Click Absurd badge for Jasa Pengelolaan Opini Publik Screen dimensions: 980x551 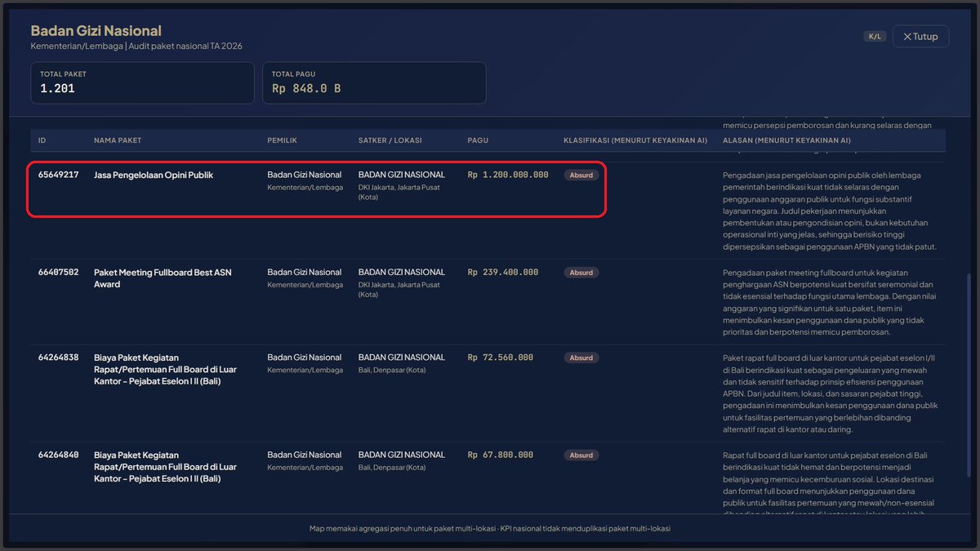pyautogui.click(x=581, y=175)
